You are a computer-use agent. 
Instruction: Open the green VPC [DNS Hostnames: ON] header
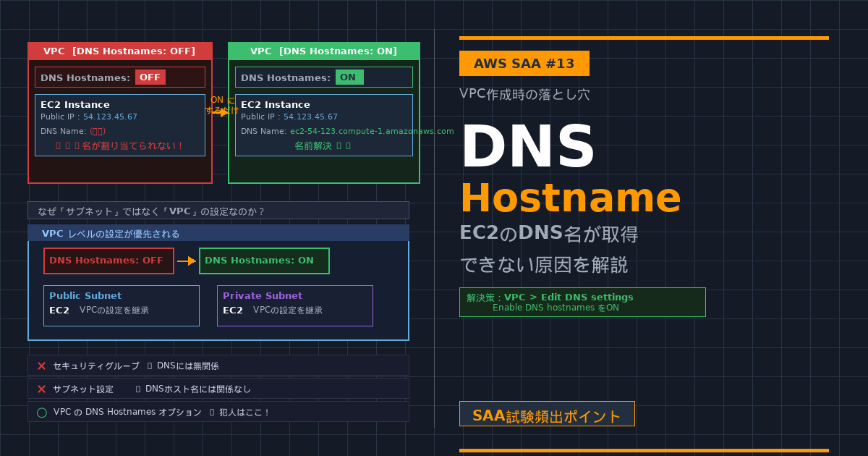(323, 51)
